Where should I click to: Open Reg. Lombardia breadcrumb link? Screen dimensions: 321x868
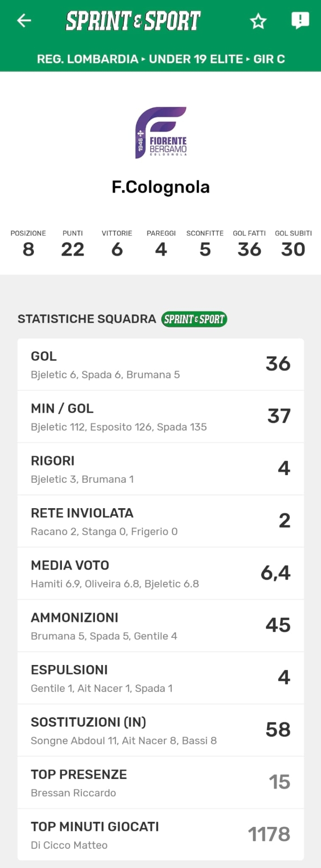click(x=87, y=59)
